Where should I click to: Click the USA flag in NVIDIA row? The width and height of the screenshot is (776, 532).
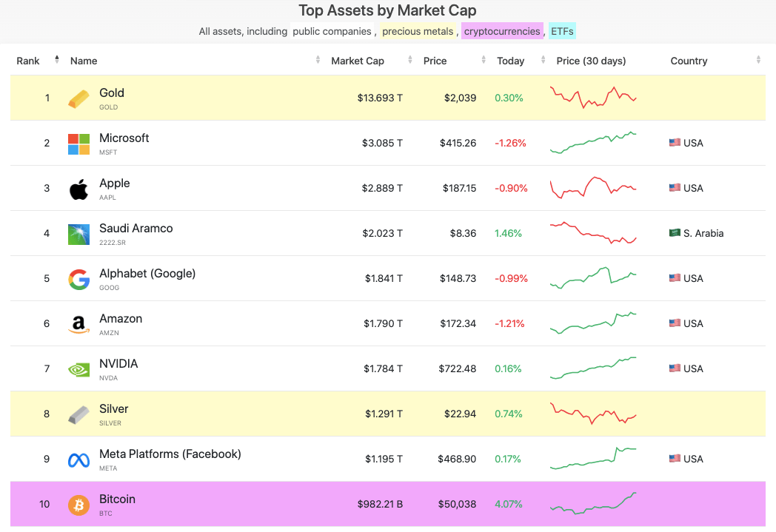pos(675,368)
